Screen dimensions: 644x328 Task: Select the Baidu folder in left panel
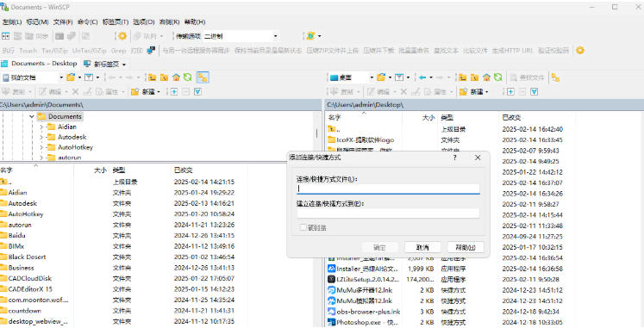(x=16, y=235)
